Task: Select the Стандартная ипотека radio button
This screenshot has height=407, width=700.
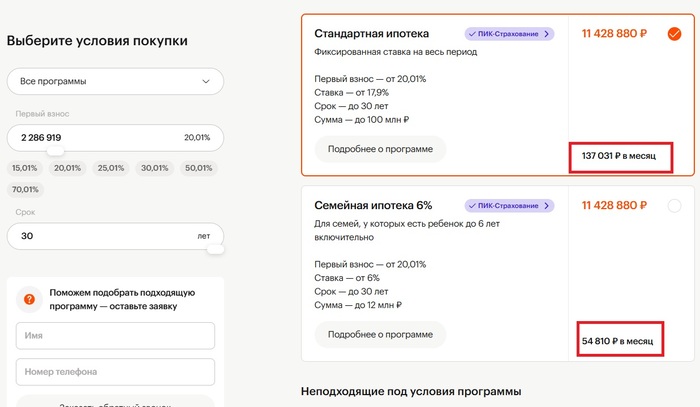Action: (674, 34)
